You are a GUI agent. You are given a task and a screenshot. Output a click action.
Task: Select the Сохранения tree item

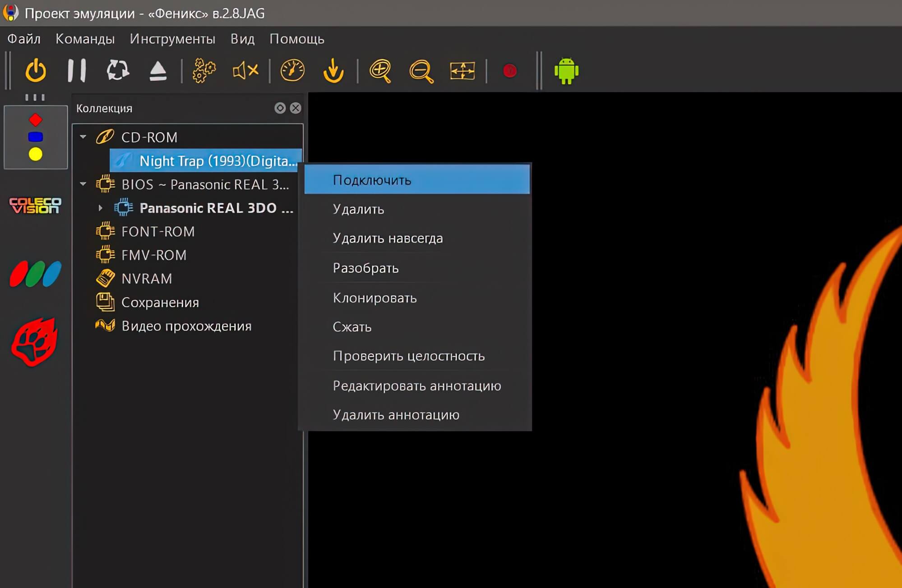click(160, 302)
